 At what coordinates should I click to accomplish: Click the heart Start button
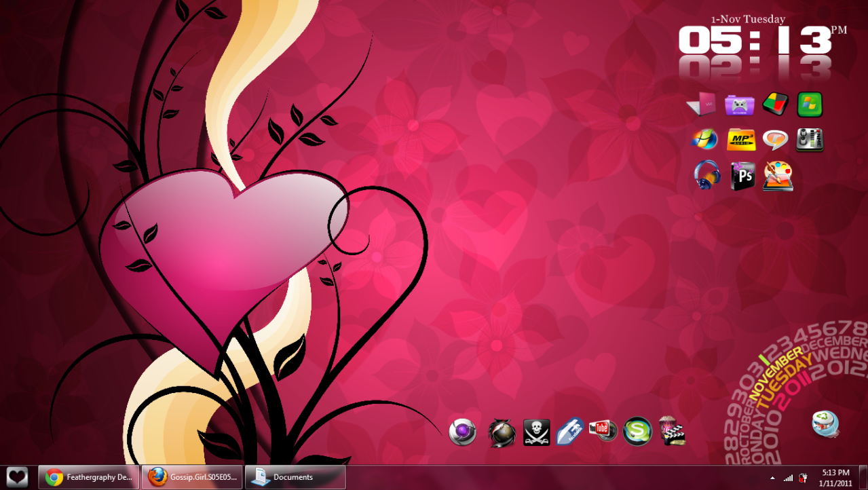(x=17, y=477)
